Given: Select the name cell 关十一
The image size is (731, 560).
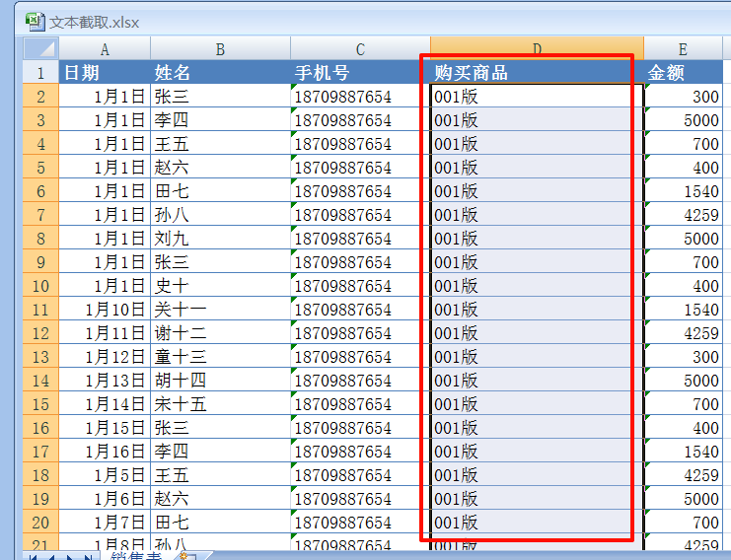Looking at the screenshot, I should (220, 309).
